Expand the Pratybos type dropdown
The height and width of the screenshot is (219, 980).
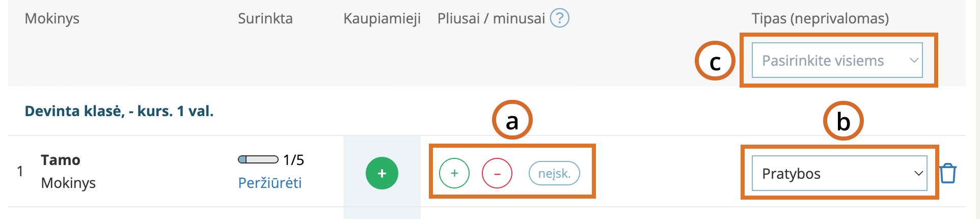pyautogui.click(x=839, y=173)
